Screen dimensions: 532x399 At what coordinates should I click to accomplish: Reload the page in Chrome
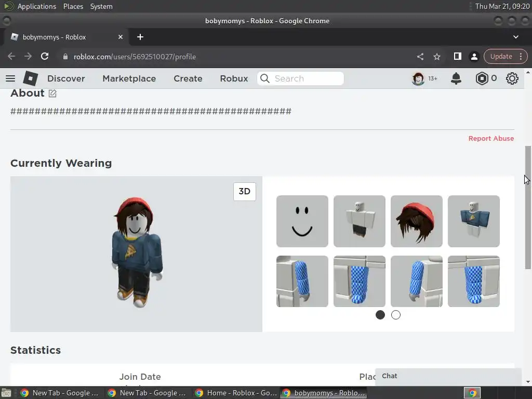point(45,56)
